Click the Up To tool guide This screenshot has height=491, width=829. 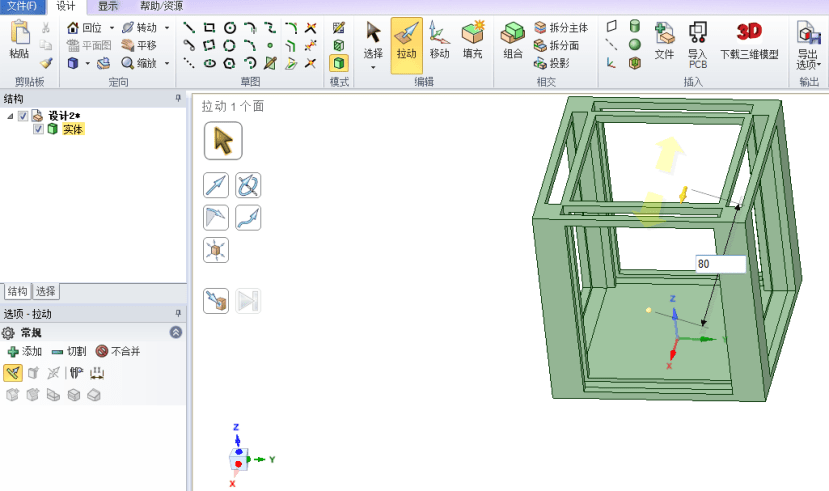(x=216, y=301)
